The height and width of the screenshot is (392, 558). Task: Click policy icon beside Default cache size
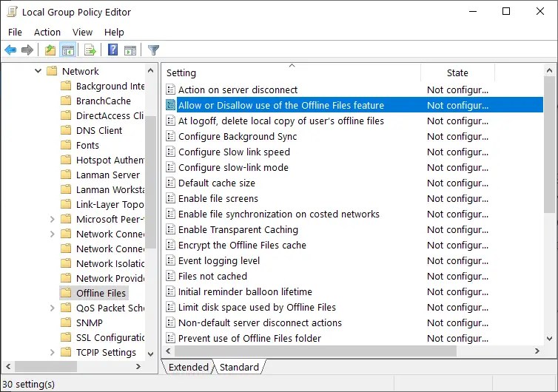coord(171,183)
